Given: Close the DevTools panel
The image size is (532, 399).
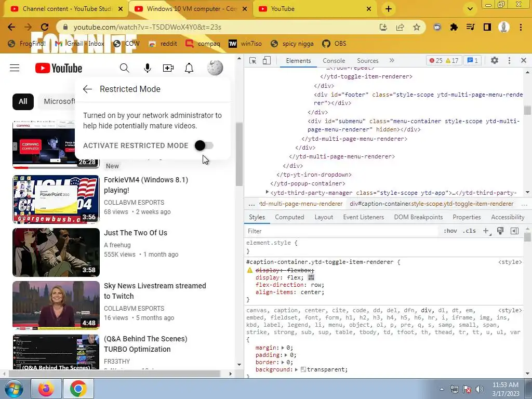Looking at the screenshot, I should click(524, 60).
